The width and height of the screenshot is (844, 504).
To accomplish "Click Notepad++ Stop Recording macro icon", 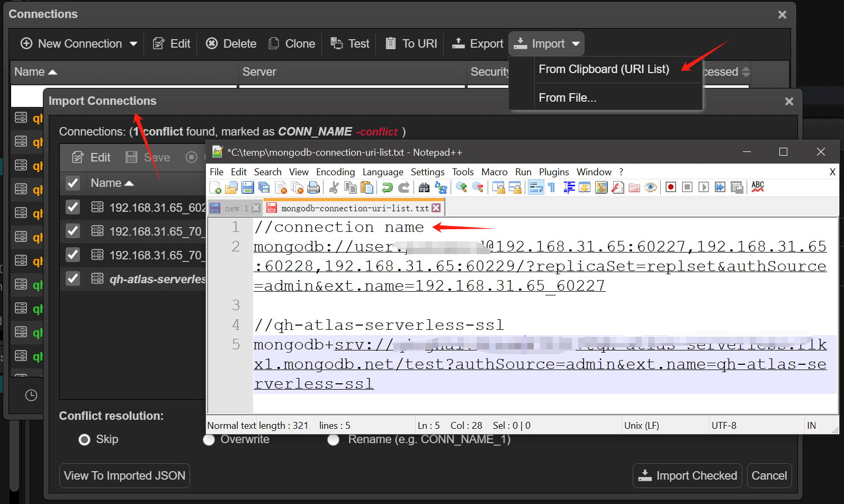I will click(687, 187).
